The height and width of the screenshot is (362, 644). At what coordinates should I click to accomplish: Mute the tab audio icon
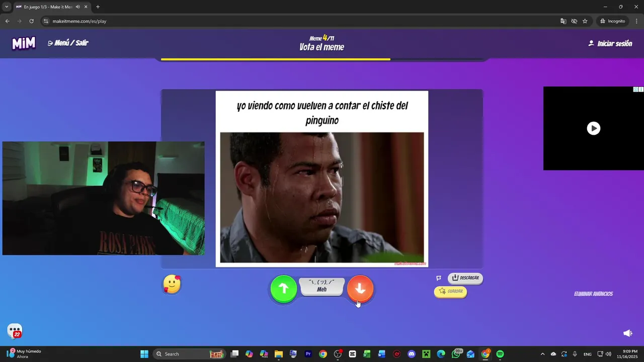pyautogui.click(x=77, y=7)
